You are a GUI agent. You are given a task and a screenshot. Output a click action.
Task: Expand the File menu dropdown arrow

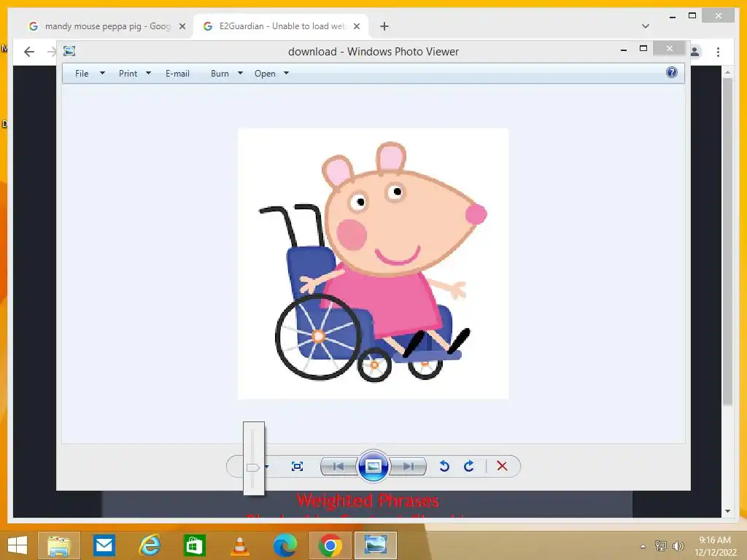102,74
